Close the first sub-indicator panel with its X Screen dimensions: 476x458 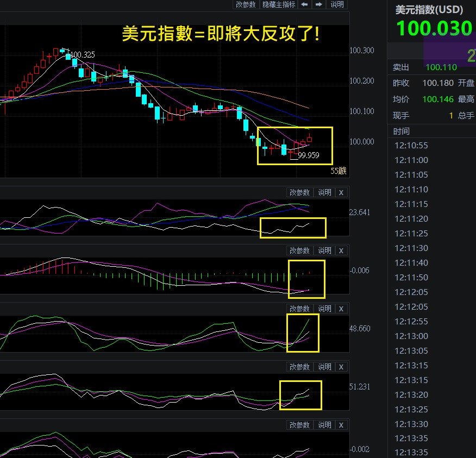(341, 192)
